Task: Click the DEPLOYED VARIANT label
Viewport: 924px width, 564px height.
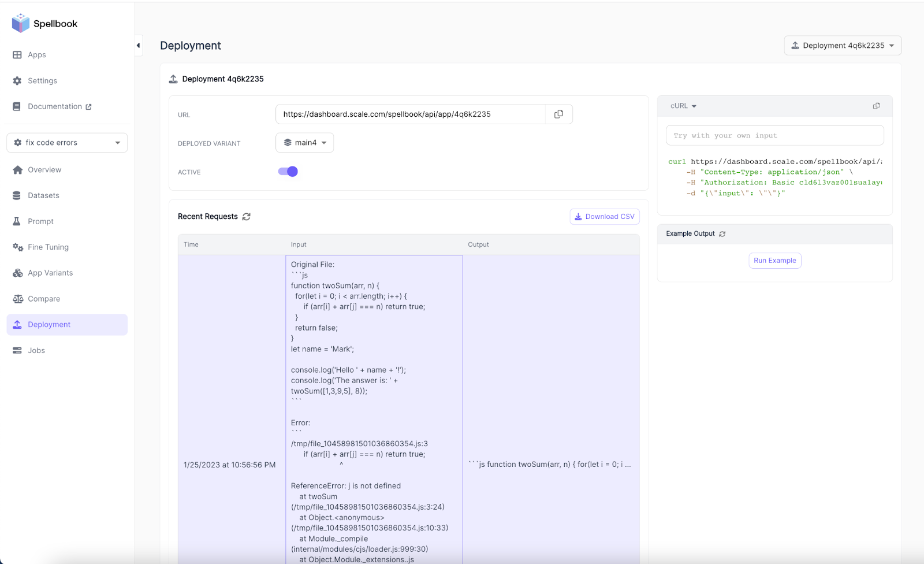Action: pos(209,144)
